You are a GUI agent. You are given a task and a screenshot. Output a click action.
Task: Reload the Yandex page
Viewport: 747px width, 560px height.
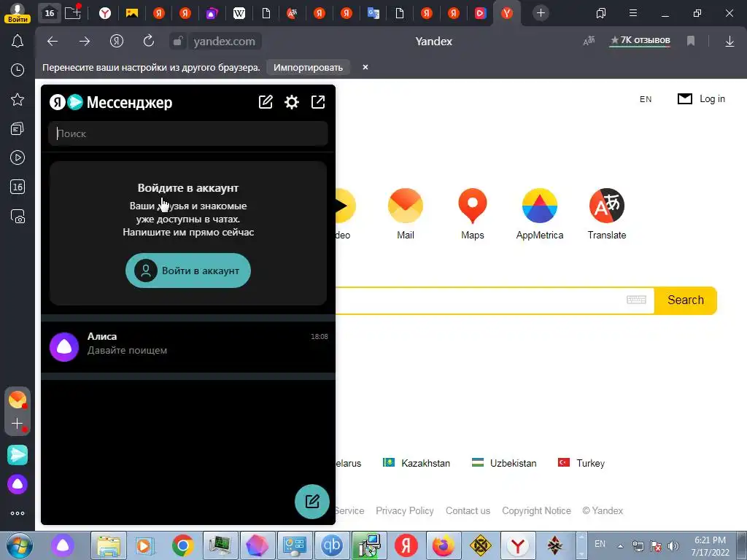[149, 41]
